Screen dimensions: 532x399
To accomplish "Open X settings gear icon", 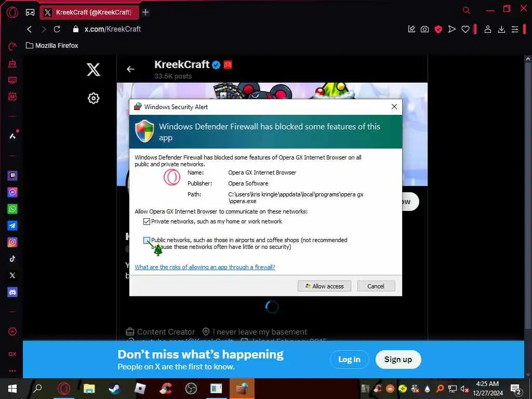I will [x=94, y=98].
